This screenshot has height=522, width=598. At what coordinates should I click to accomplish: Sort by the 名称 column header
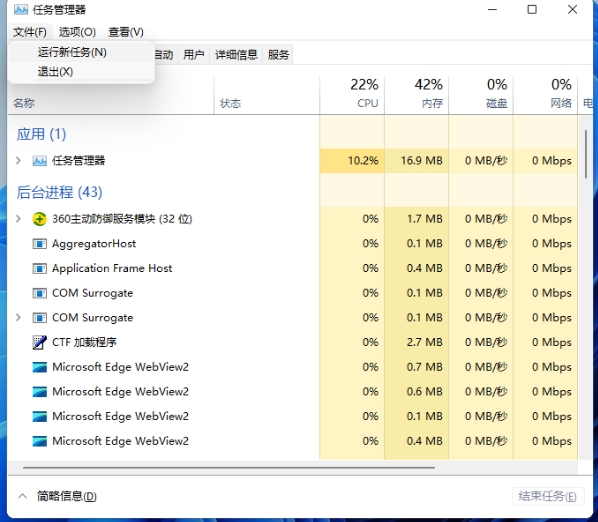tap(24, 103)
